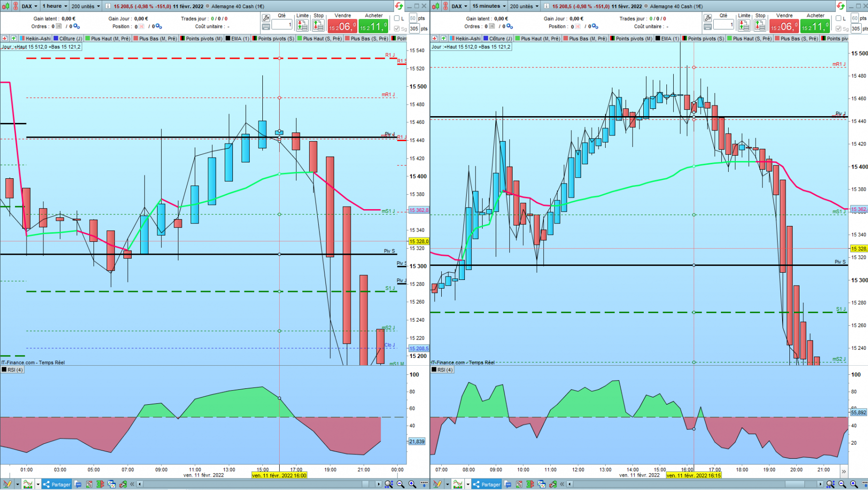
Task: Click the Stop order icon in right chart
Action: (x=760, y=26)
